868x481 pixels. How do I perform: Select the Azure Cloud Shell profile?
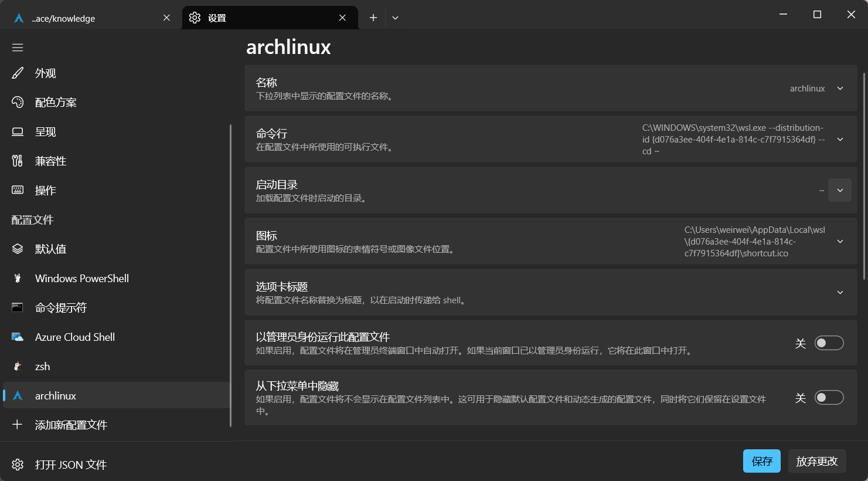[x=74, y=337]
